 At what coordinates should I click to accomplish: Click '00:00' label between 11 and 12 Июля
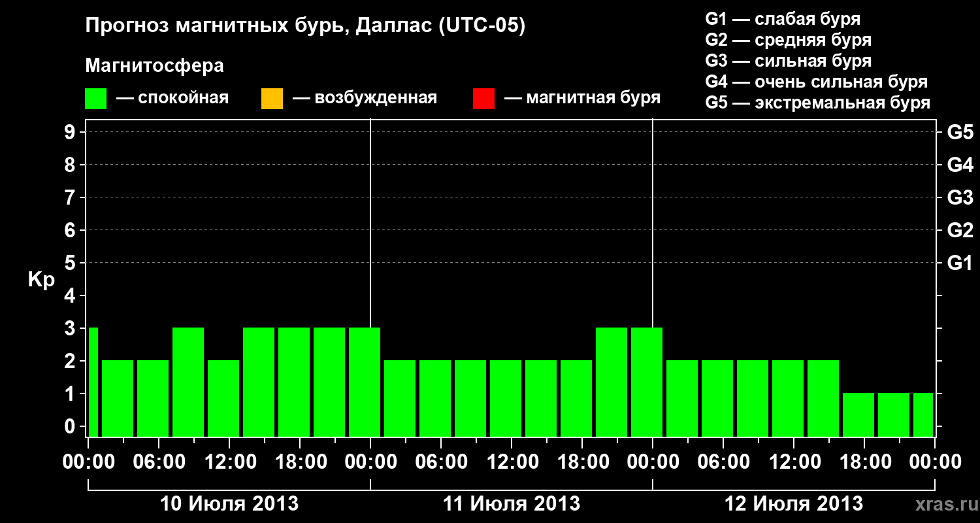tap(653, 462)
